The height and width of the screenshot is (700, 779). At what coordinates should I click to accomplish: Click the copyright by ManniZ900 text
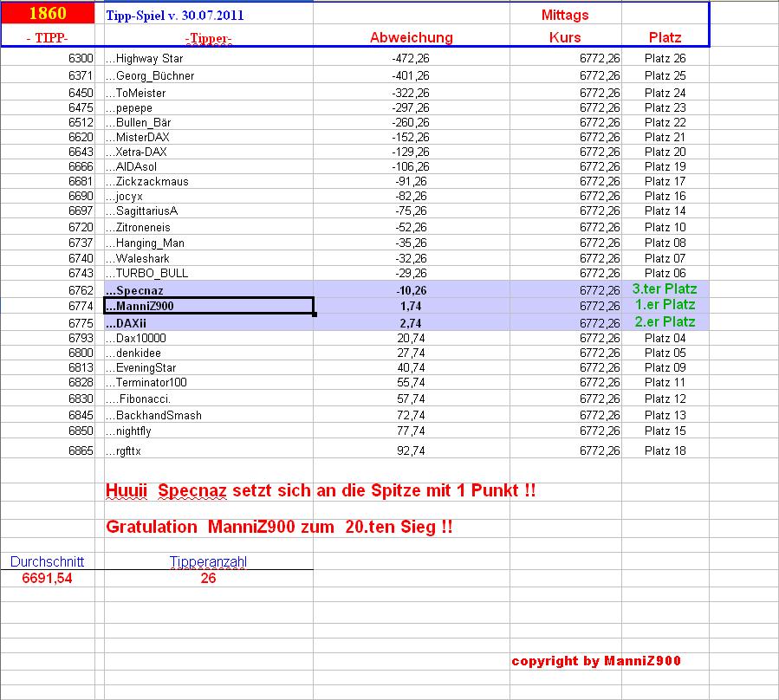(596, 661)
